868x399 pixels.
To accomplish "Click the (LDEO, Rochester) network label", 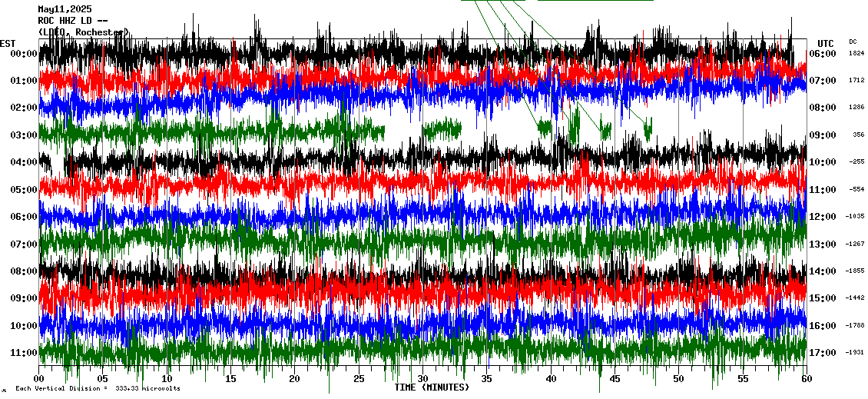I will tap(84, 32).
